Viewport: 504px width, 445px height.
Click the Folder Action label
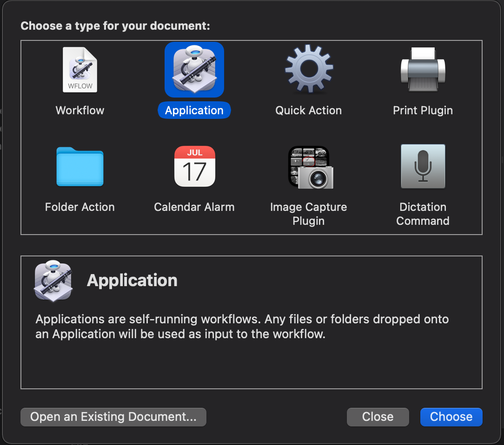click(x=80, y=207)
